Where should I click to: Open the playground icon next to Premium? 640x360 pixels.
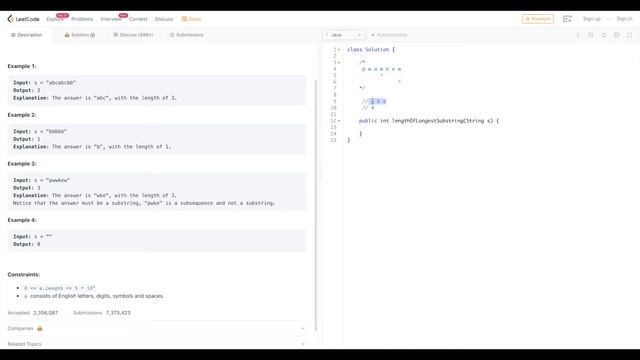pyautogui.click(x=567, y=19)
